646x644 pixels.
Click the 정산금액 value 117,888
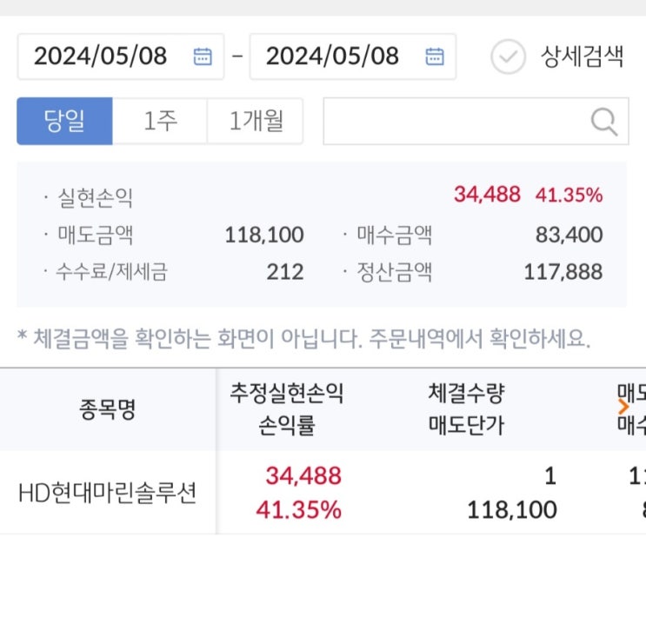tap(563, 272)
